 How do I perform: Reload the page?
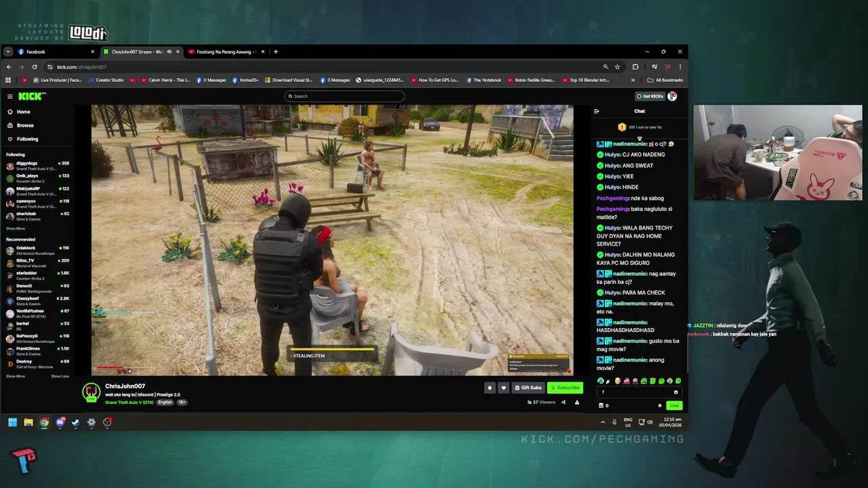point(34,67)
